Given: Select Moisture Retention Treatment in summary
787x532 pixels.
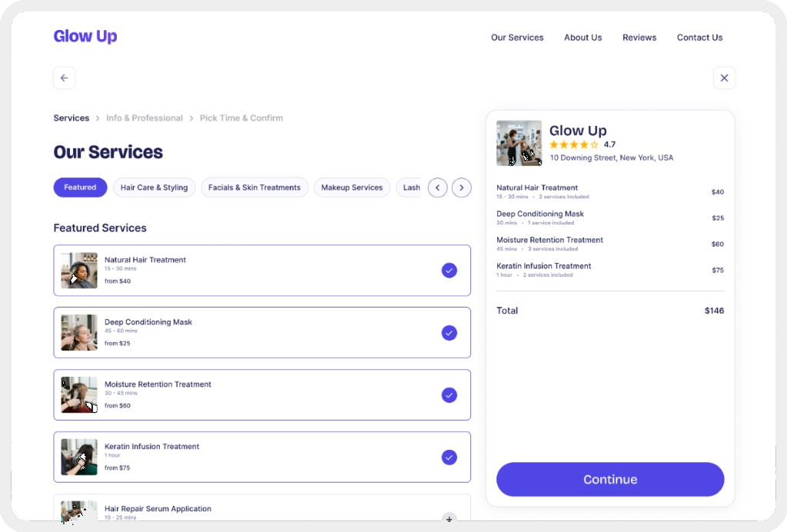Looking at the screenshot, I should 609,244.
